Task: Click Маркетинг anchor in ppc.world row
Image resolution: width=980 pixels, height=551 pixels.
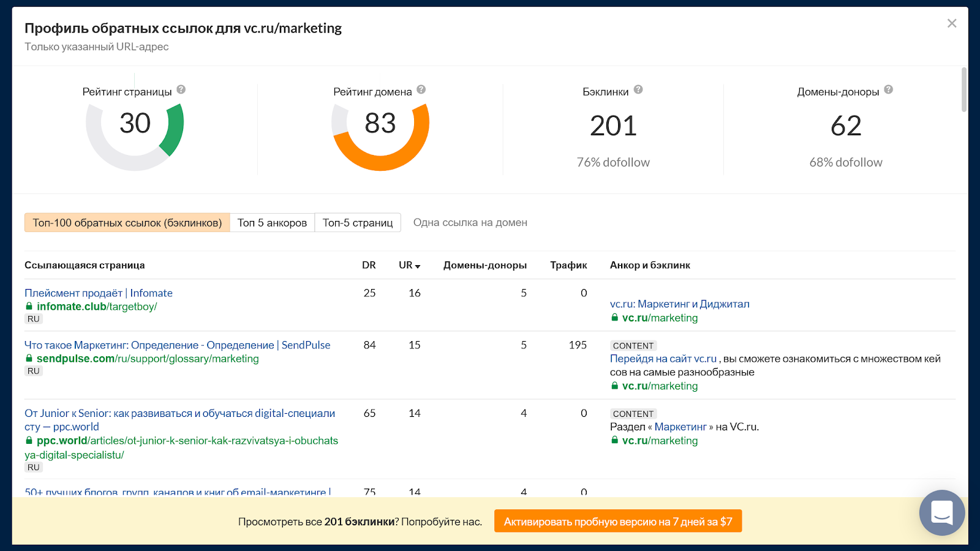Action: (680, 427)
